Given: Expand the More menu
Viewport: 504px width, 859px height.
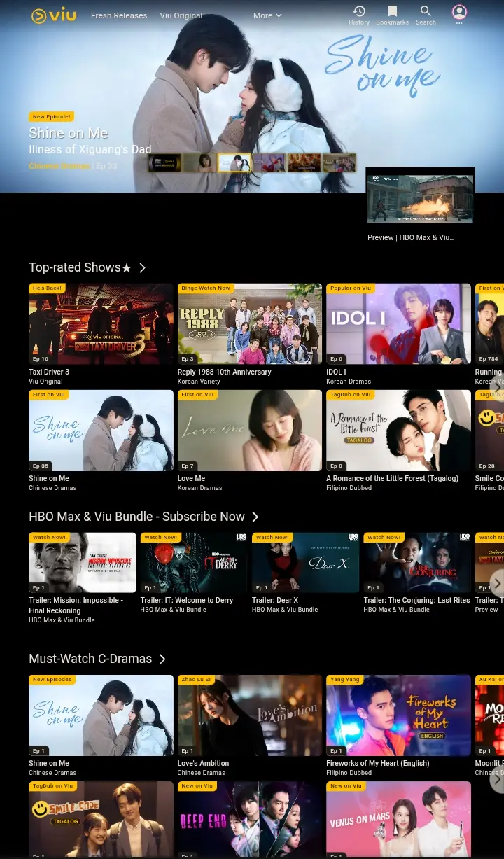Looking at the screenshot, I should [x=267, y=15].
